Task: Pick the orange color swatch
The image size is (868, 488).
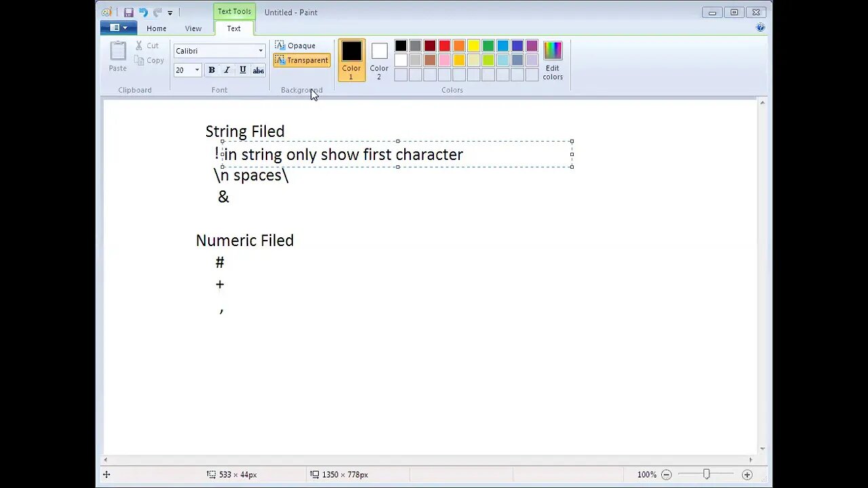Action: pyautogui.click(x=459, y=46)
